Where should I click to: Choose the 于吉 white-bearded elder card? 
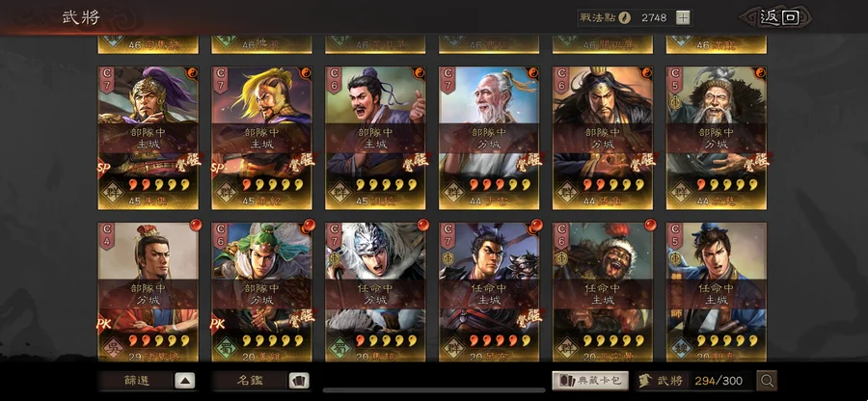coord(489,138)
